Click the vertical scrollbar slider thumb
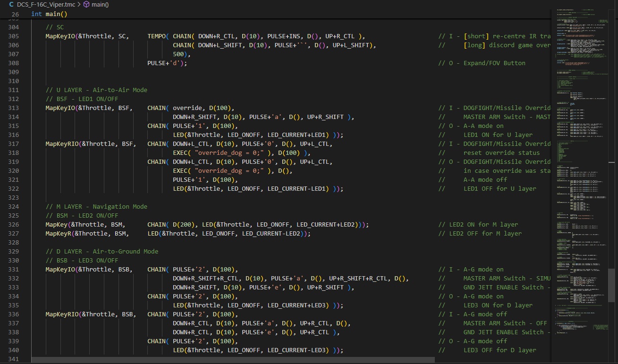Viewport: 618px width, 364px height. [611, 285]
